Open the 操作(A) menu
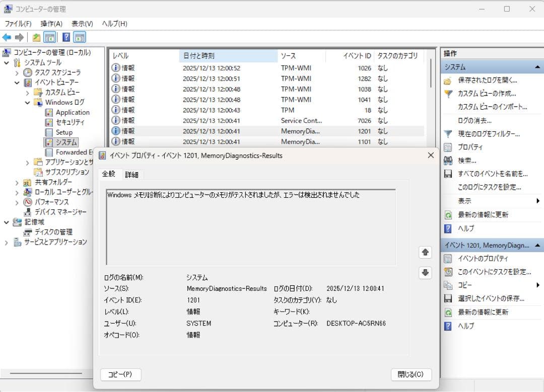The height and width of the screenshot is (392, 544). point(51,23)
